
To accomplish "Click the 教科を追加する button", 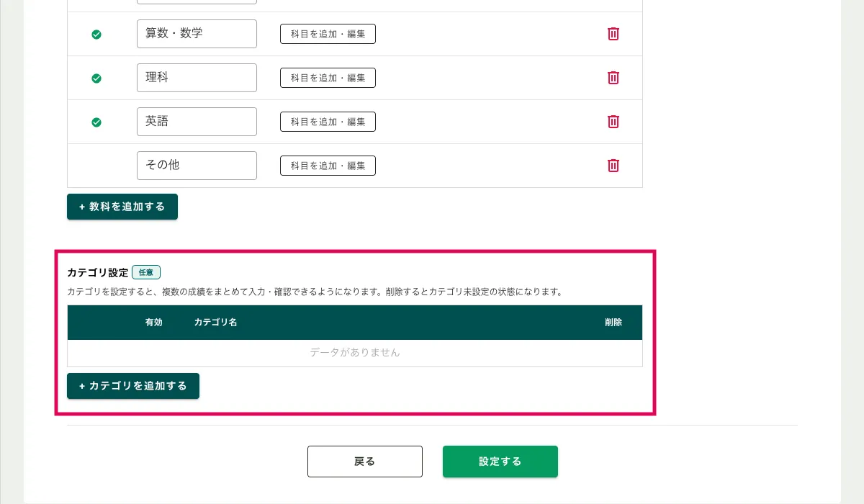I will click(122, 207).
